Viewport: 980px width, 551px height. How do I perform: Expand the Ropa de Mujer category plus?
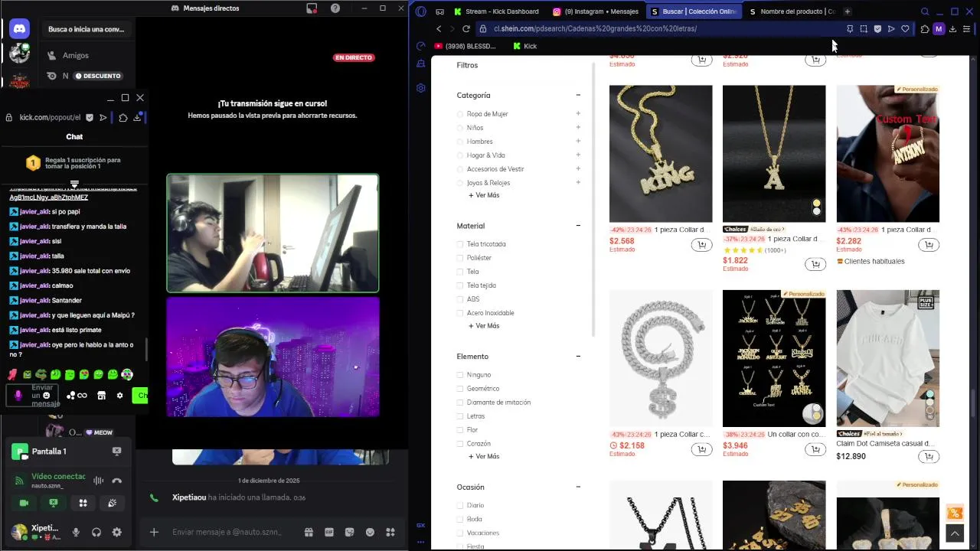tap(578, 113)
